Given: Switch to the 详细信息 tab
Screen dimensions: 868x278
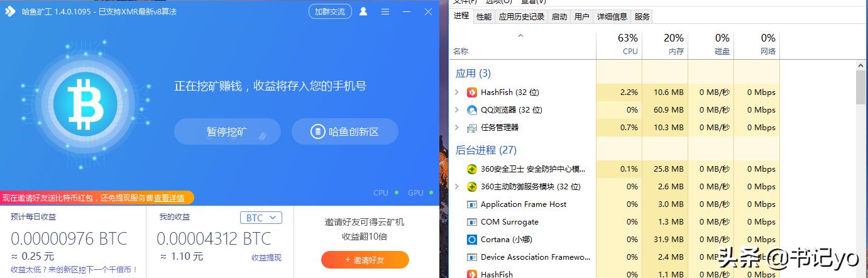Looking at the screenshot, I should click(x=612, y=17).
